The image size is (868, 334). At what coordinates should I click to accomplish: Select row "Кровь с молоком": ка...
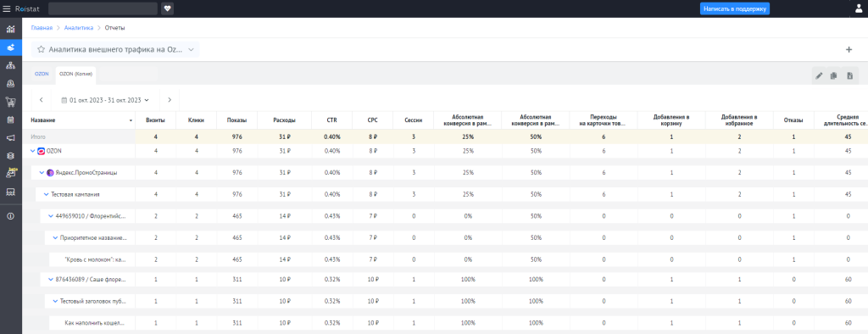pyautogui.click(x=96, y=259)
